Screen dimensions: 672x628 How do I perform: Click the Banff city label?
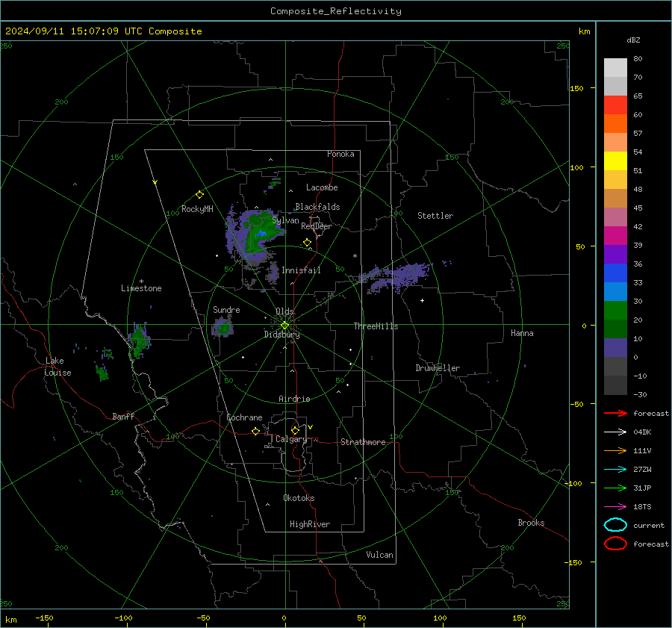tap(123, 417)
